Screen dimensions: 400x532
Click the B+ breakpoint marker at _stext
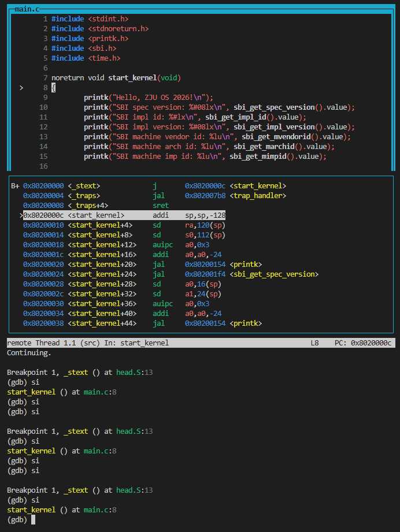point(15,186)
